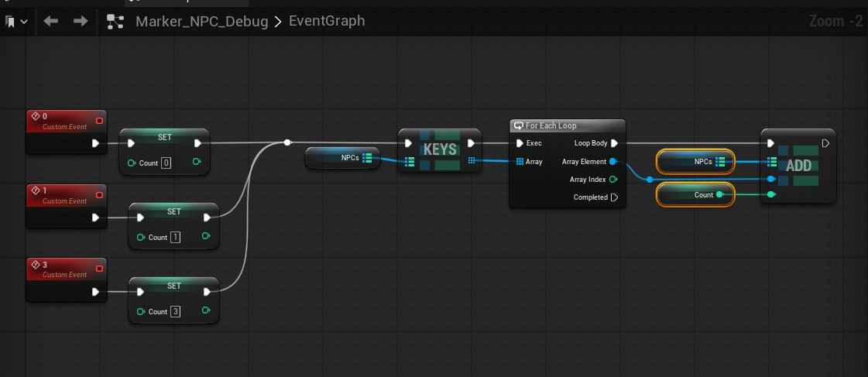Open the bookmarks dropdown in breadcrumb bar
The width and height of the screenshot is (868, 377).
(x=16, y=22)
